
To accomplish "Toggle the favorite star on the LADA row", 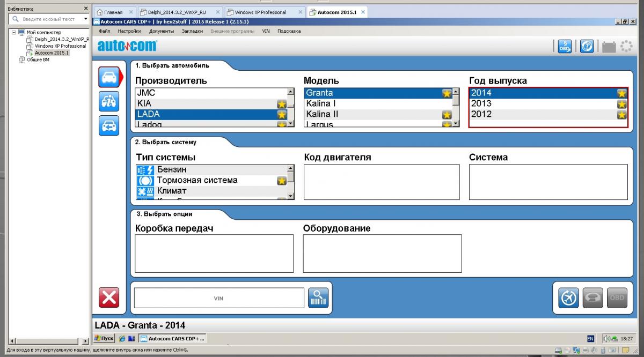I will point(282,115).
